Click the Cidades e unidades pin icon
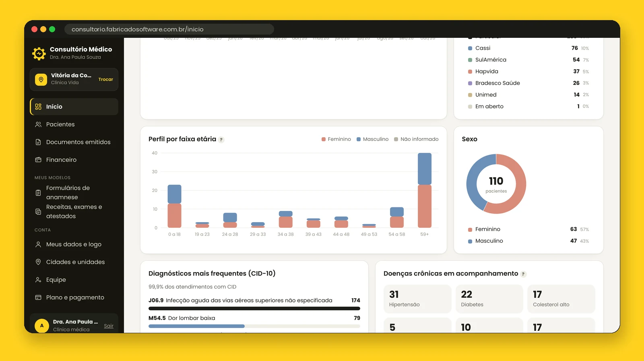644x361 pixels. tap(38, 262)
